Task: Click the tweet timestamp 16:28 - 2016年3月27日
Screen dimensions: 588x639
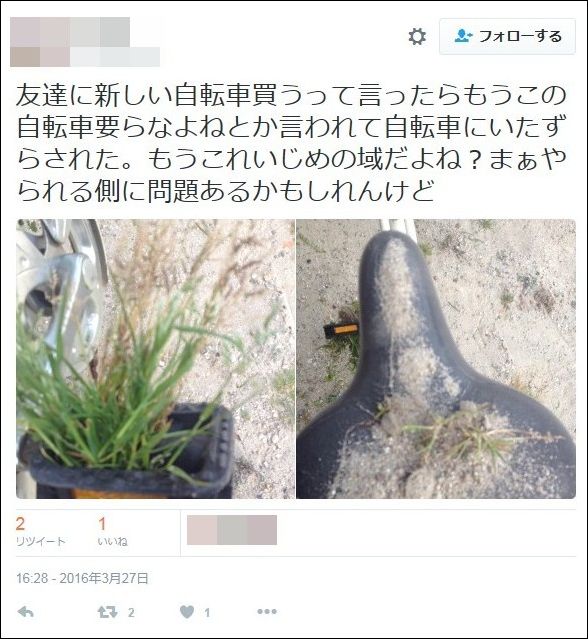Action: [82, 578]
